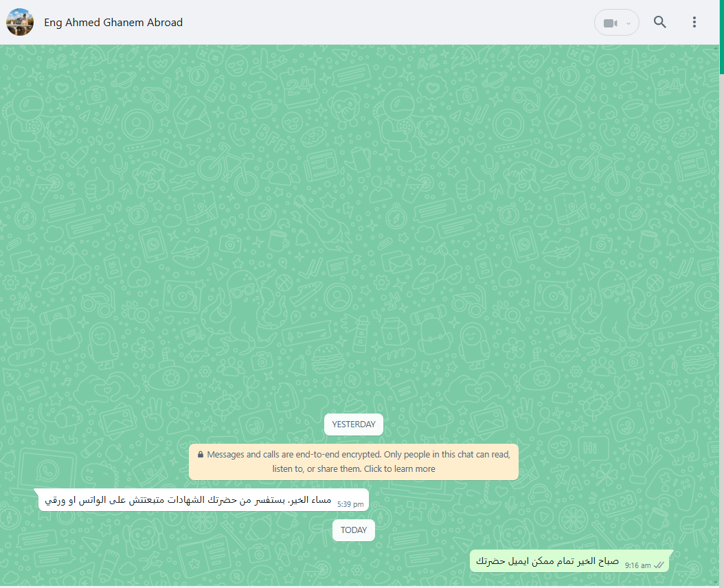Viewport: 724px width, 588px height.
Task: Click the lock icon in encryption notice
Action: (x=201, y=455)
